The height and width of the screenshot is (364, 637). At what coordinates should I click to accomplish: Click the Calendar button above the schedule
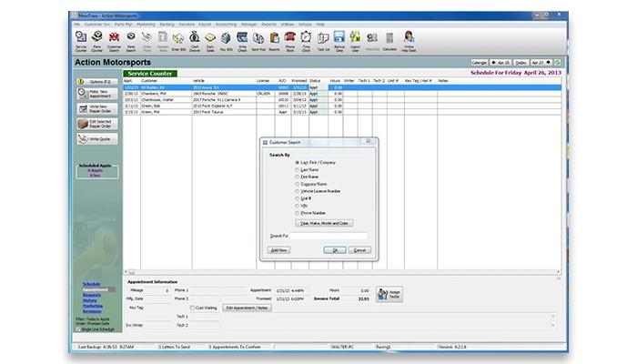click(480, 63)
